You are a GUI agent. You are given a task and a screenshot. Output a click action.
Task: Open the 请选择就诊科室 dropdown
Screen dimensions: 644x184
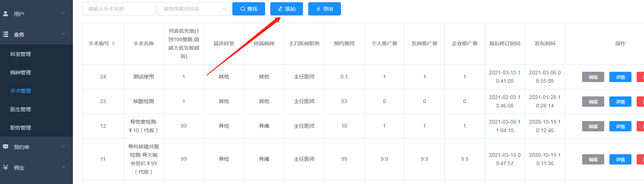[x=194, y=9]
